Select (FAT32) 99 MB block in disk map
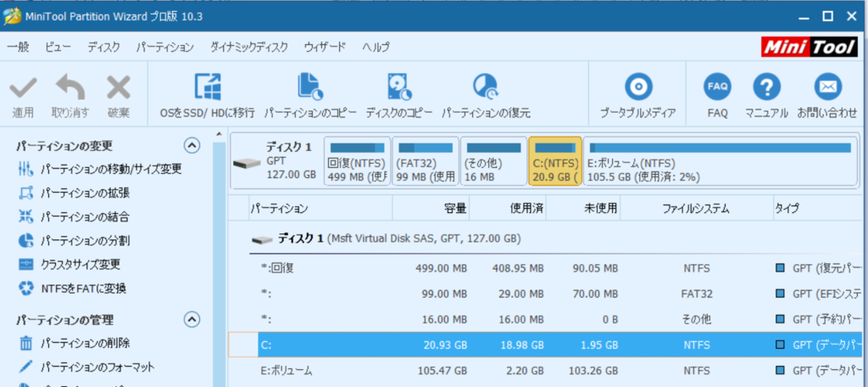Viewport: 868px width, 387px height. tap(426, 161)
